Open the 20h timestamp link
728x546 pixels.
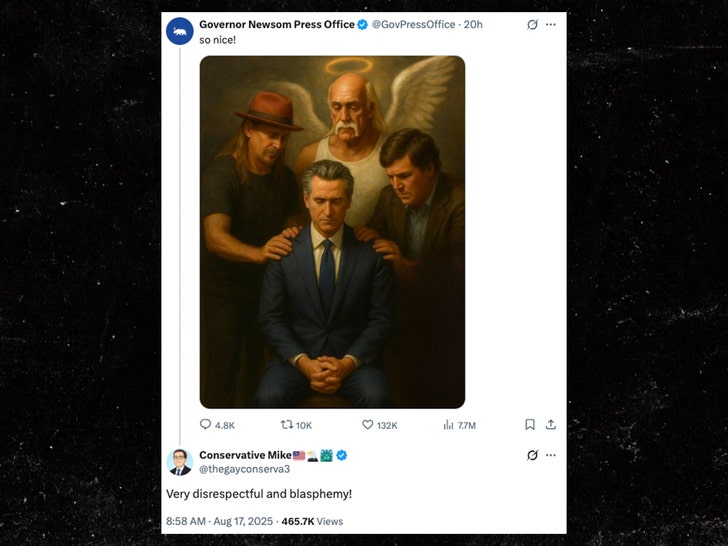pyautogui.click(x=474, y=24)
